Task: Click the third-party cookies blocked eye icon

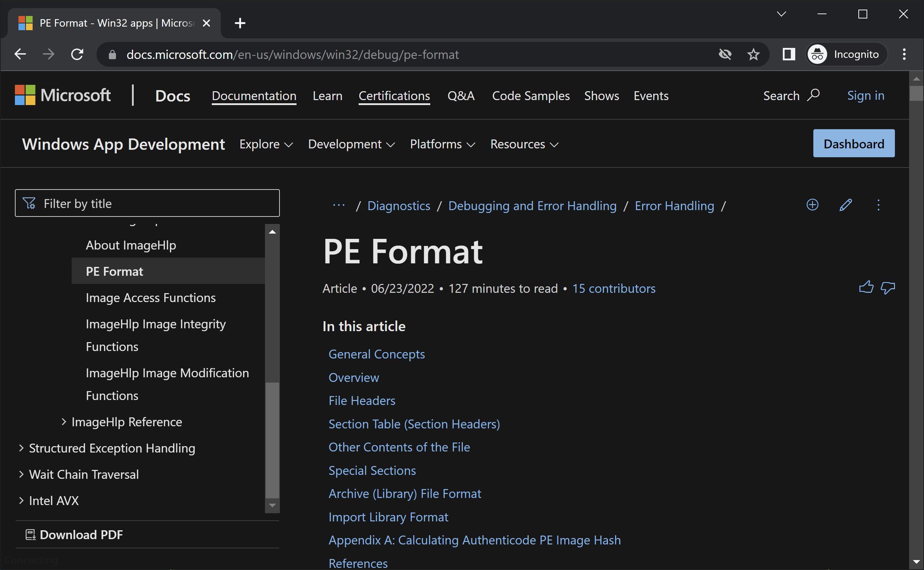Action: click(724, 55)
